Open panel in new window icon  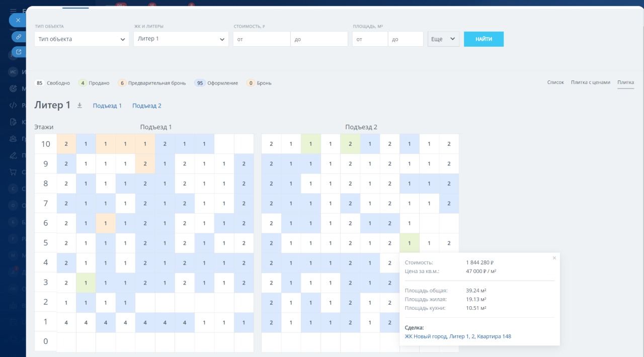coord(19,51)
